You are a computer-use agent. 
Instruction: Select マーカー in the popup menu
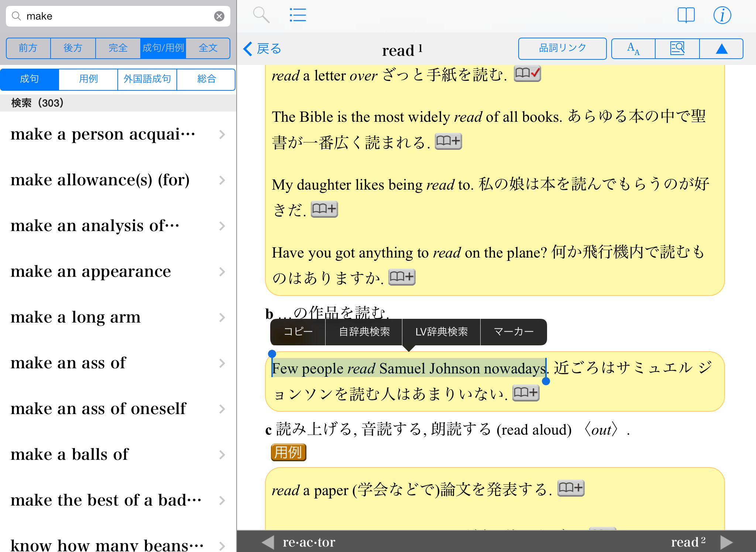[x=513, y=332]
